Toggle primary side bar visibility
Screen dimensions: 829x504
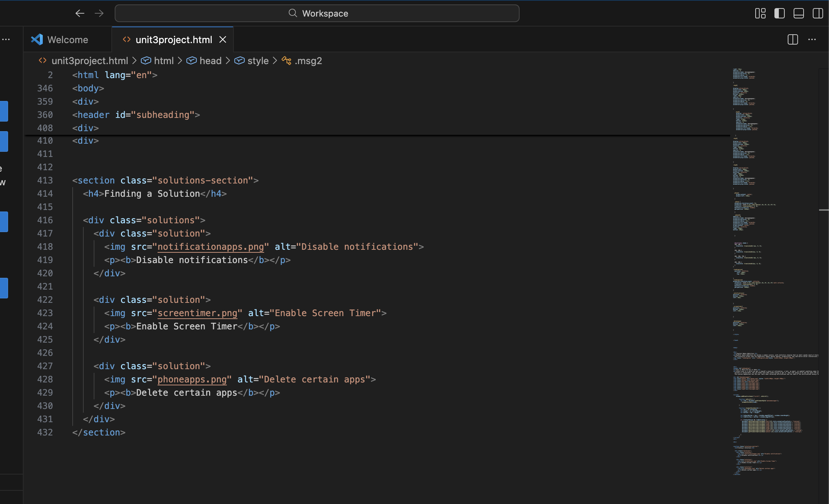tap(779, 14)
